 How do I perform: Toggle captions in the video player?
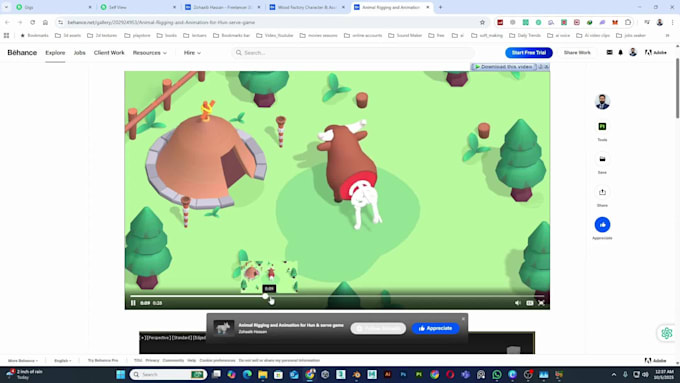click(x=530, y=303)
